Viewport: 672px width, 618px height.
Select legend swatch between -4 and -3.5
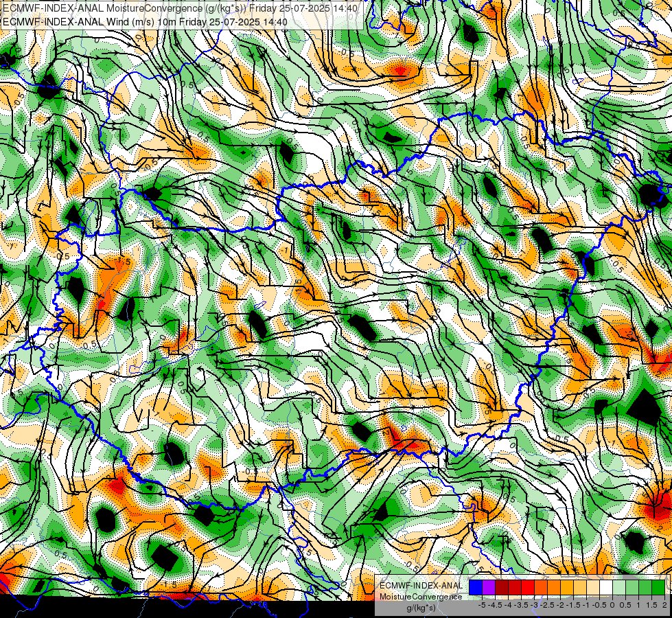(515, 588)
